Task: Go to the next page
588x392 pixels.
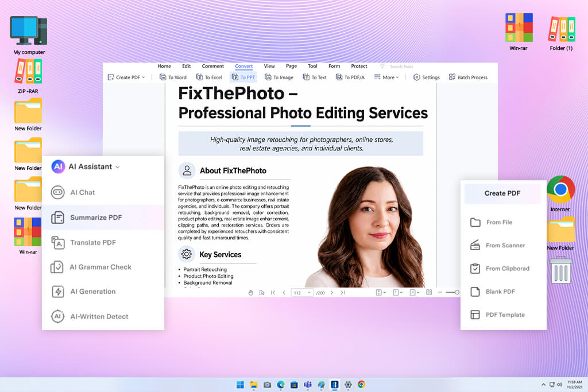Action: pyautogui.click(x=331, y=293)
